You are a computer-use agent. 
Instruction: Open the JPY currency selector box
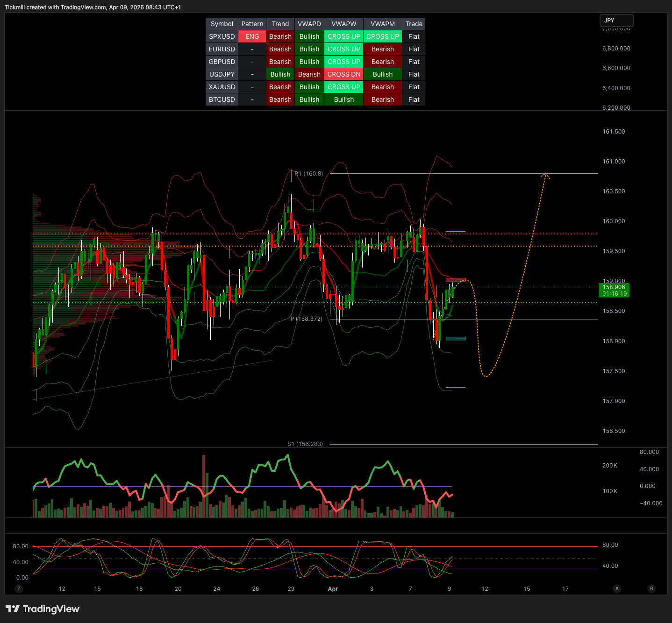(x=616, y=21)
